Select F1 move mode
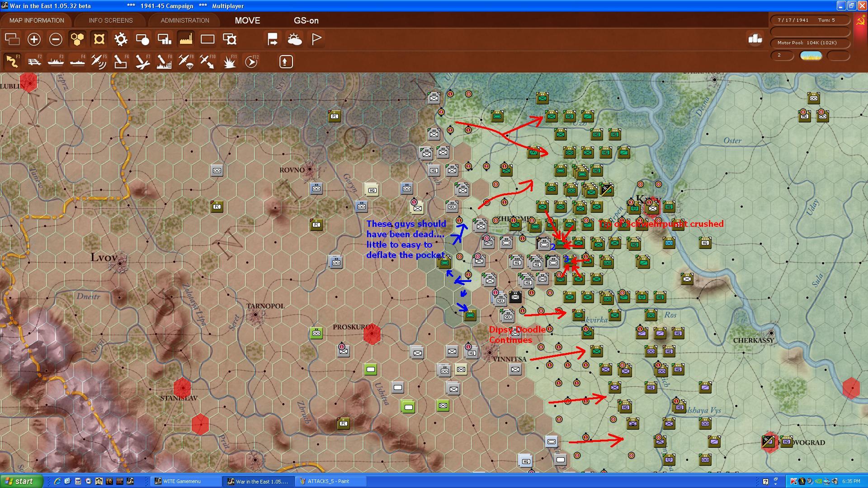This screenshot has height=488, width=868. click(x=12, y=61)
